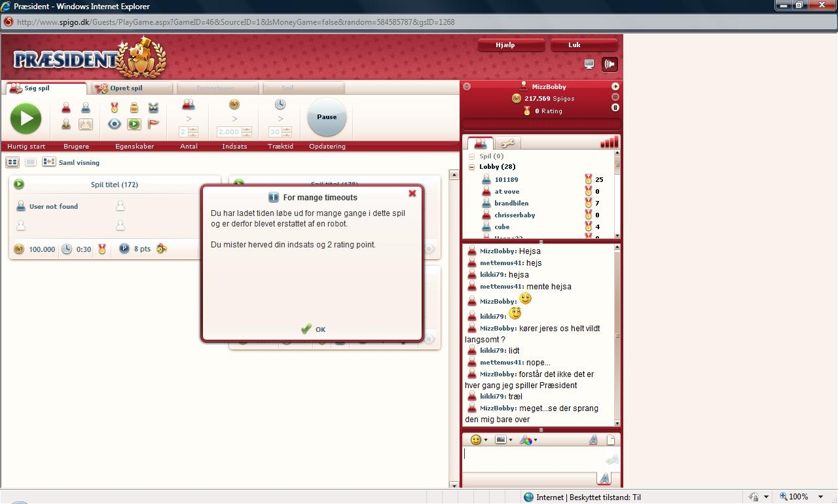Click the spell-check icon in chat toolbar
The height and width of the screenshot is (504, 838).
[x=592, y=440]
